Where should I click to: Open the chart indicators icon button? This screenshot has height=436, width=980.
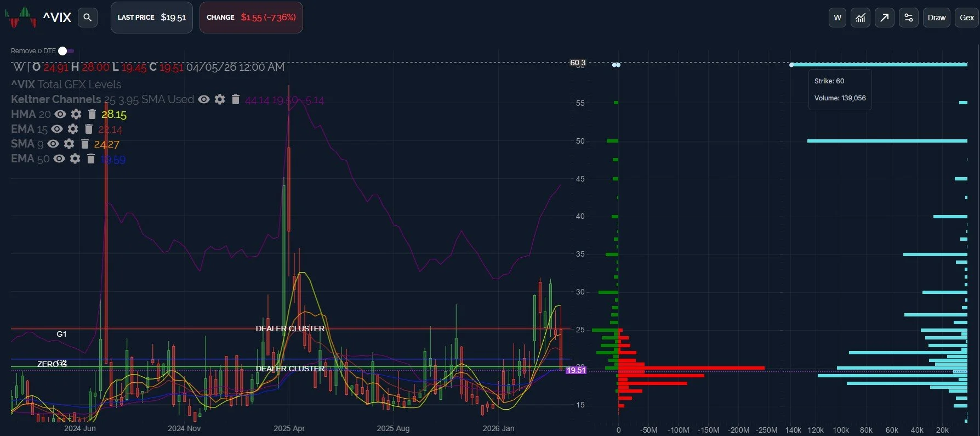tap(861, 18)
